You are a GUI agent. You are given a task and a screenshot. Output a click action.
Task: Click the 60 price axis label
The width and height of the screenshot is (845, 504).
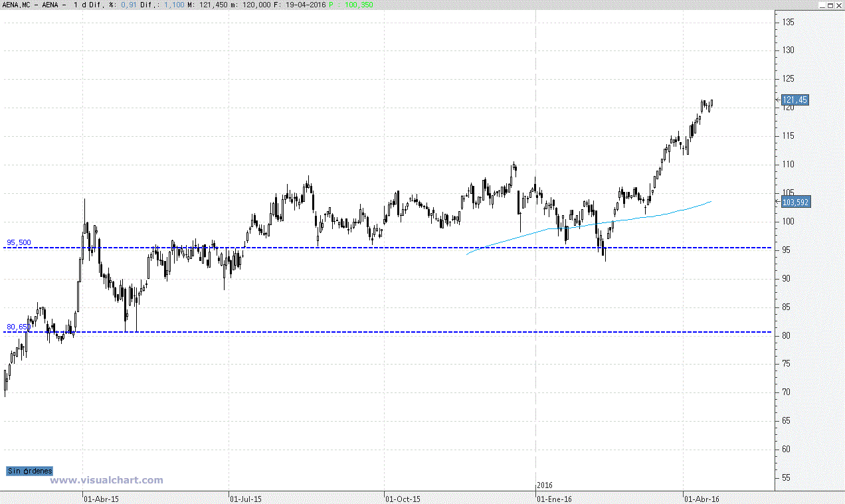coord(787,450)
